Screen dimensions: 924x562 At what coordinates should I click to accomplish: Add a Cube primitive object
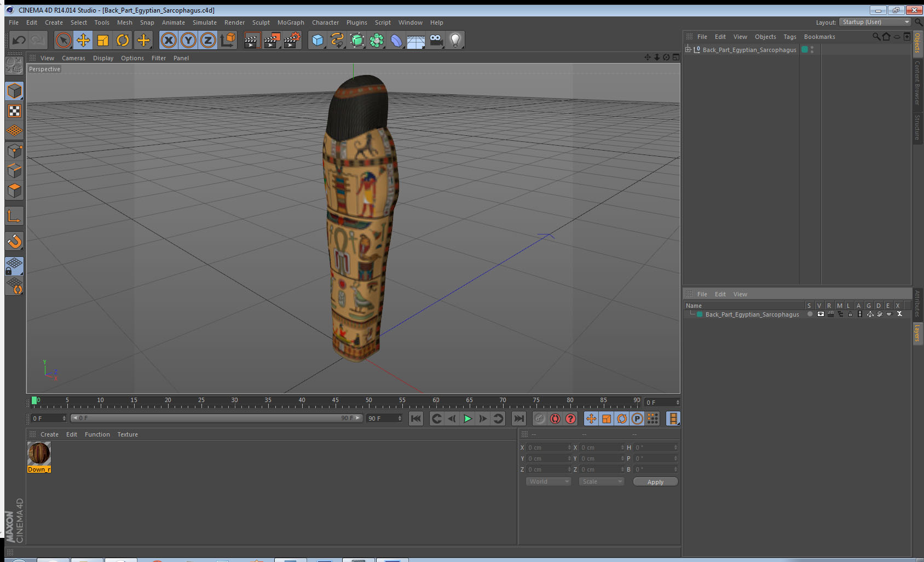point(317,40)
